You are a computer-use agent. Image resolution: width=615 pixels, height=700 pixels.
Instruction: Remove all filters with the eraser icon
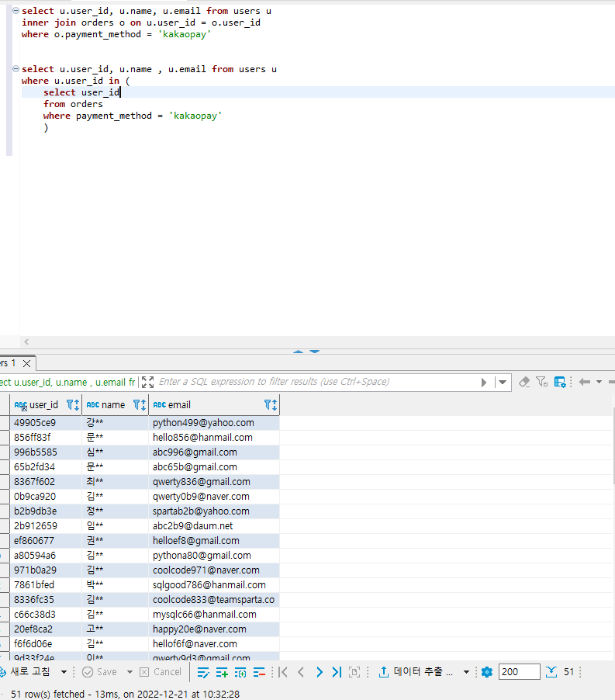tap(524, 382)
